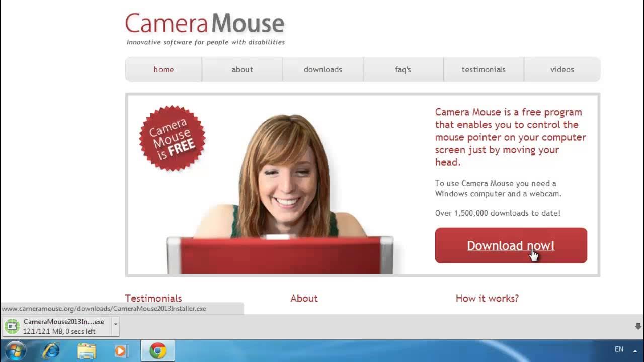Image resolution: width=644 pixels, height=362 pixels.
Task: Switch to the Chrome taskbar button
Action: click(157, 350)
